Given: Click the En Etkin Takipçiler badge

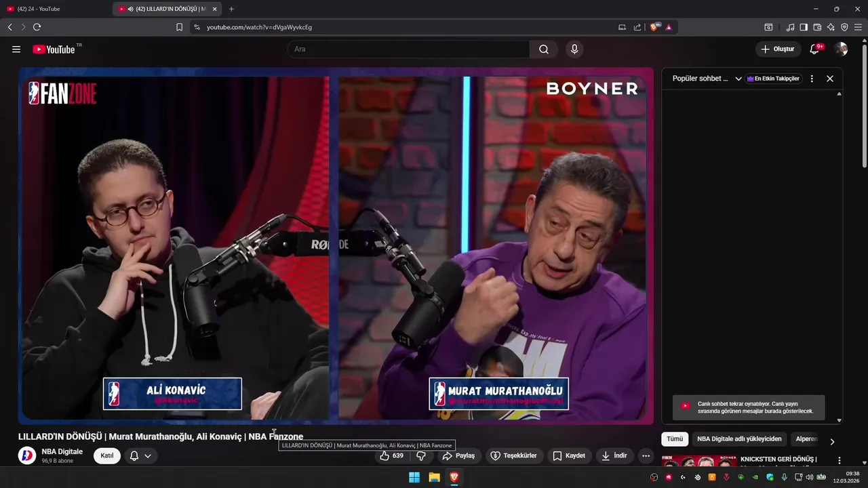Looking at the screenshot, I should pos(774,79).
